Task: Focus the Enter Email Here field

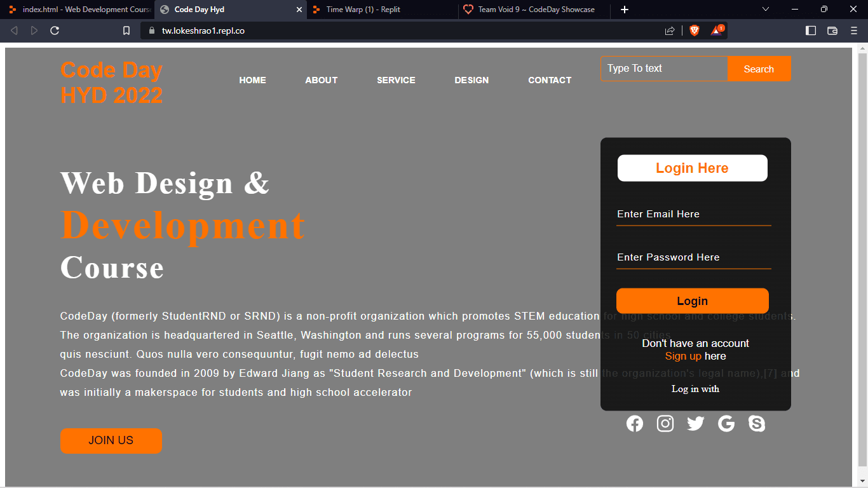Action: coord(693,214)
